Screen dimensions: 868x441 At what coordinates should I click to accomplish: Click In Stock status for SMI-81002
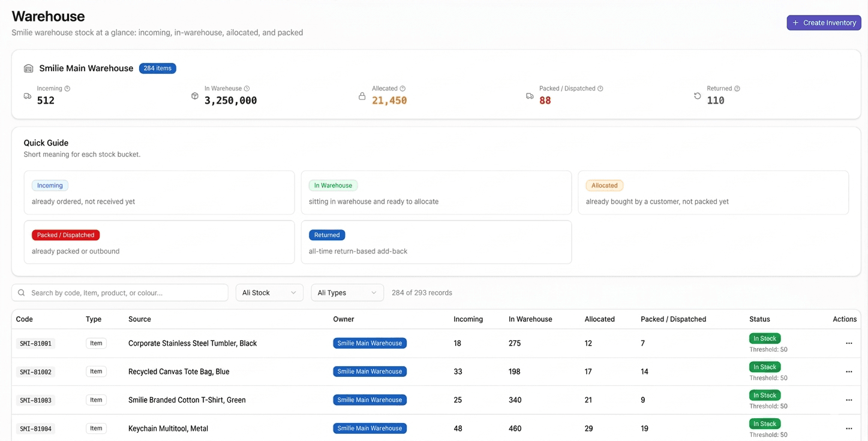[765, 367]
